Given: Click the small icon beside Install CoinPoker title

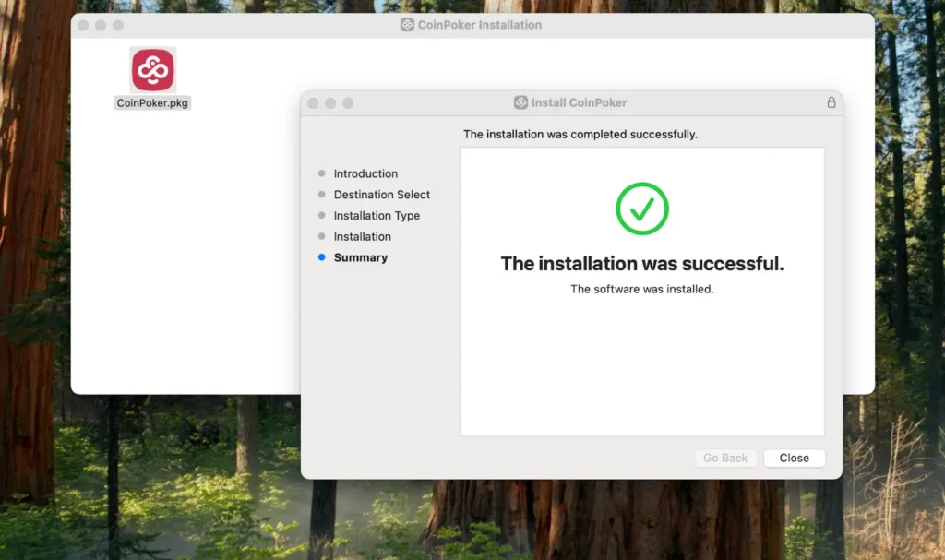Looking at the screenshot, I should 521,102.
